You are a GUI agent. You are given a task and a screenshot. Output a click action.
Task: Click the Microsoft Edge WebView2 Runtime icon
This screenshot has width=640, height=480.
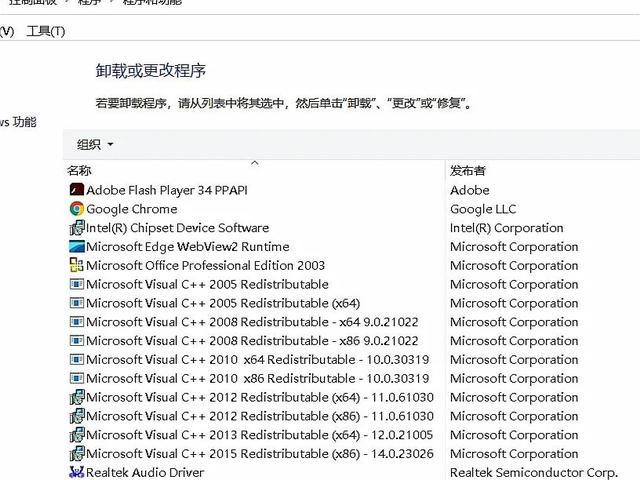[x=77, y=247]
